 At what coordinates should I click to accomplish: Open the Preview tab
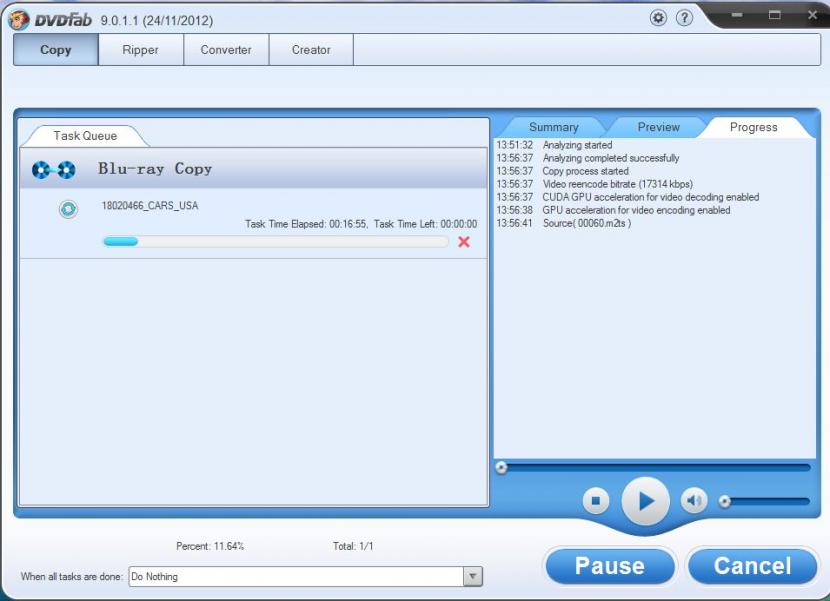[658, 127]
